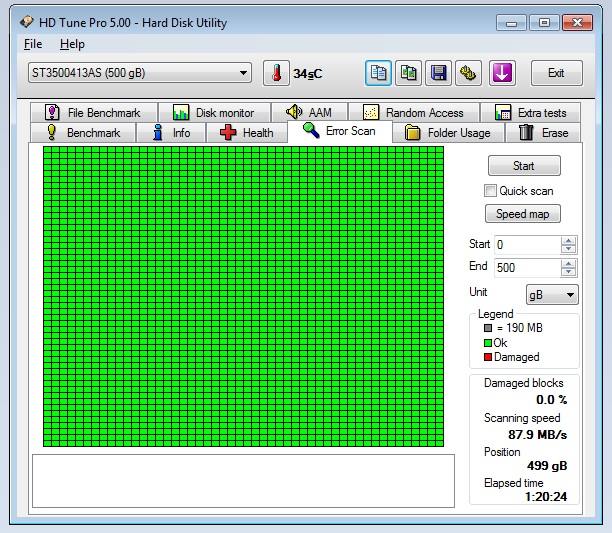This screenshot has height=533, width=612.
Task: Click the empty log box below the grid
Action: point(244,481)
